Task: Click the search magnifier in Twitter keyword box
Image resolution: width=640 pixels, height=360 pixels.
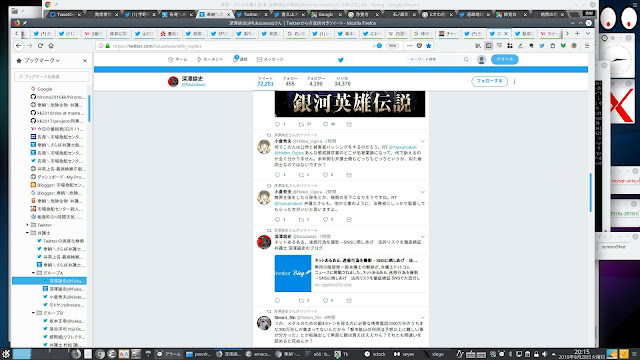Action: [466, 60]
